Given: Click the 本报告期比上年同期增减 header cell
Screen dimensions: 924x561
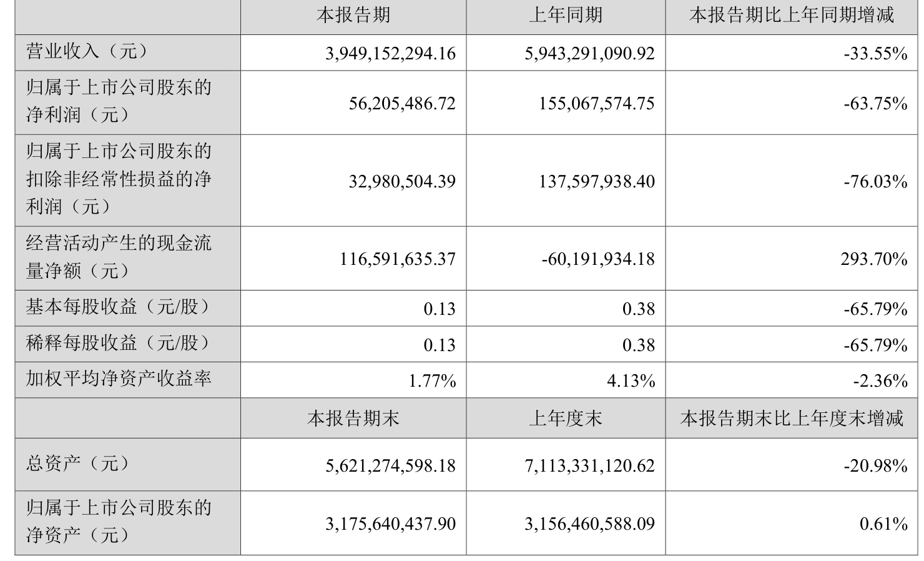Looking at the screenshot, I should (792, 15).
